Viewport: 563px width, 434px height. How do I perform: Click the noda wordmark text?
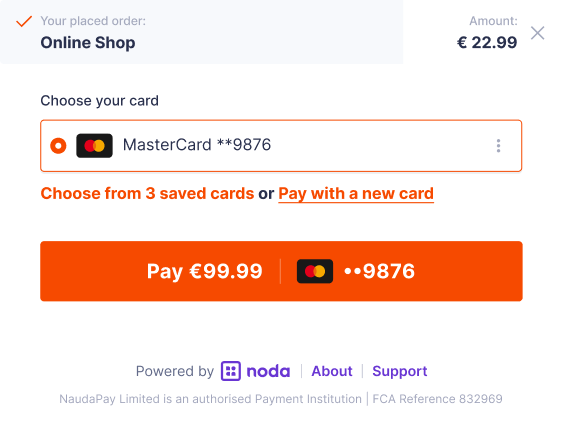point(268,371)
